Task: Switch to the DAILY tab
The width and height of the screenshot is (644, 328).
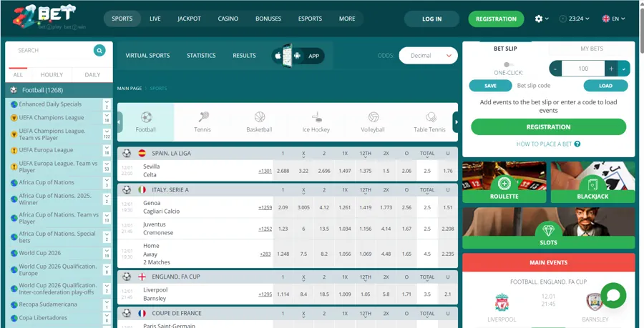Action: tap(92, 74)
